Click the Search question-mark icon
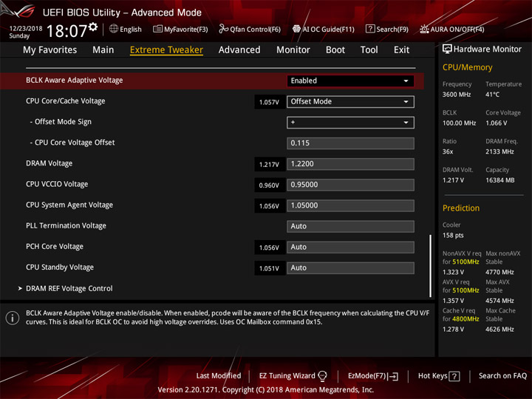Image resolution: width=532 pixels, height=399 pixels. [x=370, y=29]
